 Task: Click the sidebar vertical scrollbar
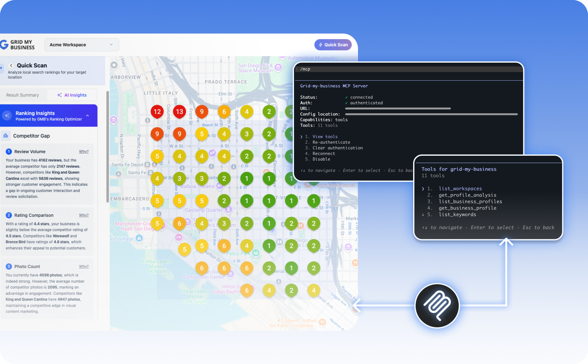[108, 147]
